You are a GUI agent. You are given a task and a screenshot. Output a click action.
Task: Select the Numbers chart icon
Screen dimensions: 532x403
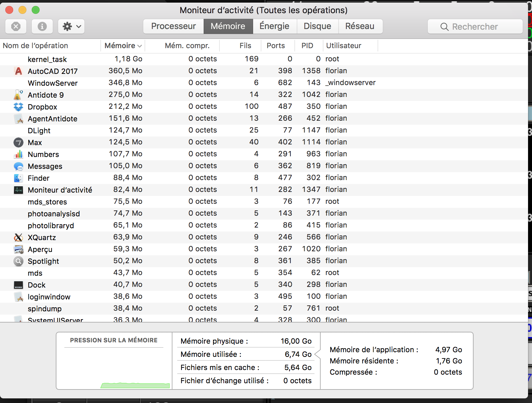click(x=18, y=154)
